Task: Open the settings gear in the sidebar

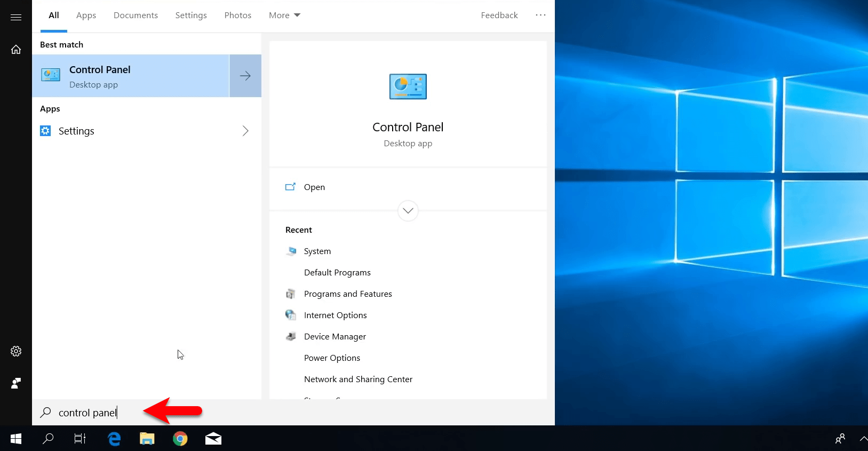Action: 16,351
